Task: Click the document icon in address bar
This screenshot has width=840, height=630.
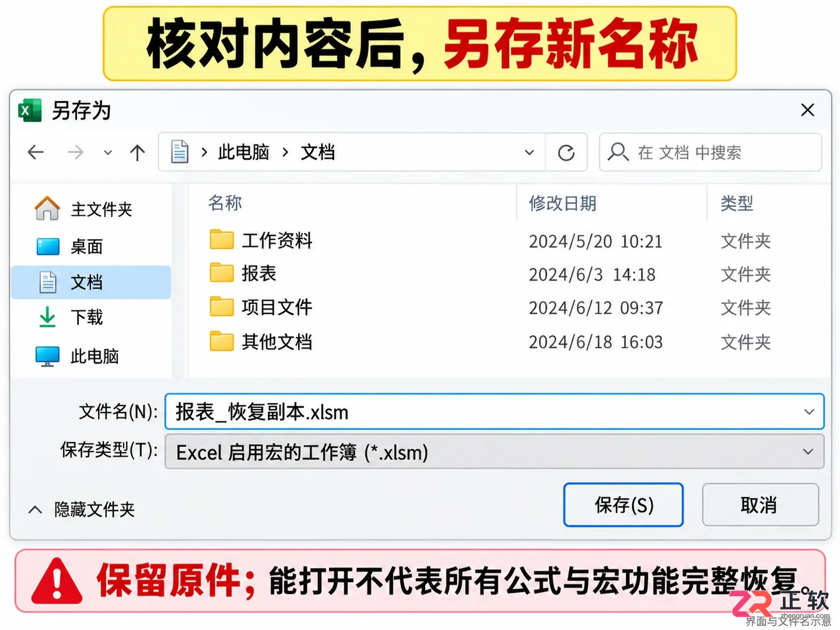Action: tap(179, 152)
